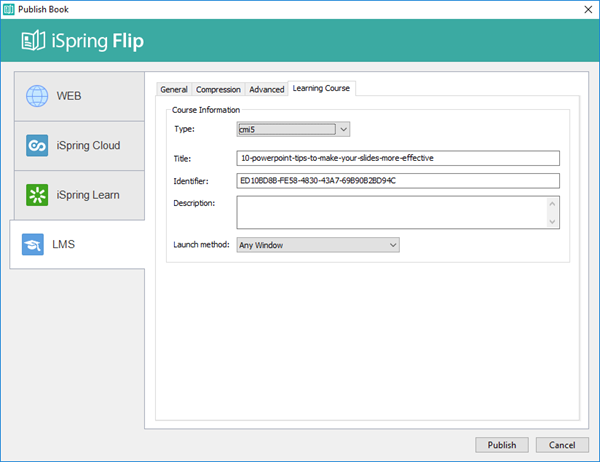Choose iSpring Cloud destination label
The width and height of the screenshot is (600, 462).
pyautogui.click(x=88, y=145)
